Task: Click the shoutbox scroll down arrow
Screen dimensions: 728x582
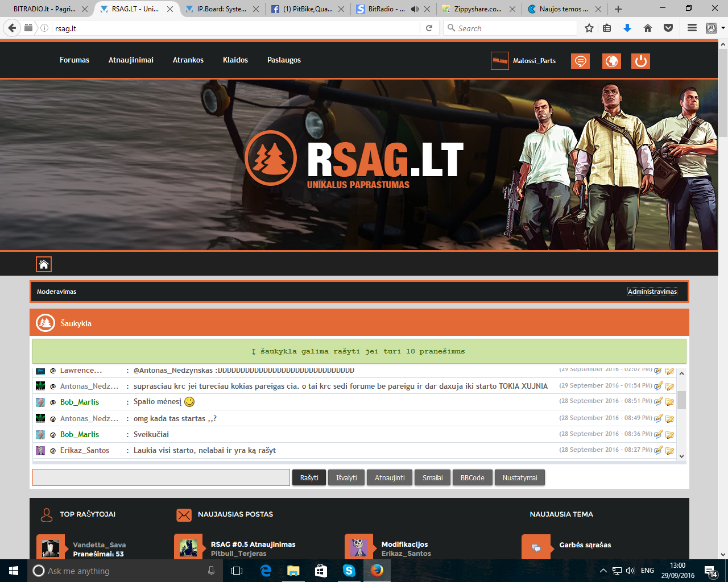Action: click(681, 456)
